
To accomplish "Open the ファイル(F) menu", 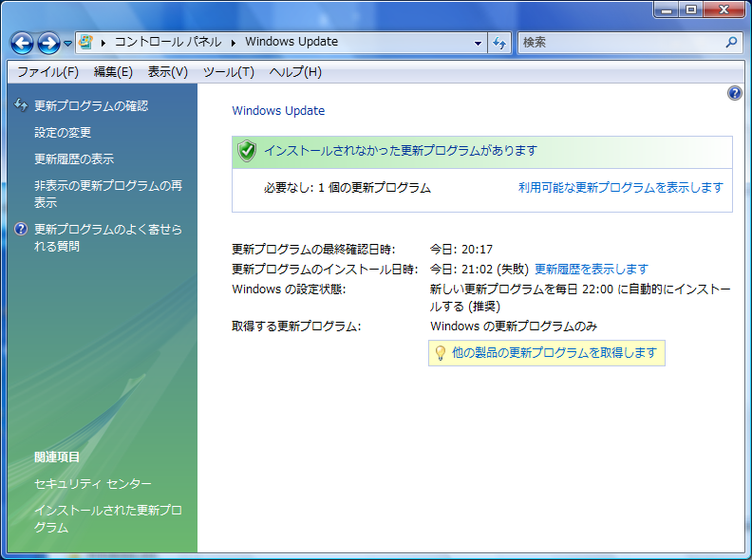I will (48, 72).
